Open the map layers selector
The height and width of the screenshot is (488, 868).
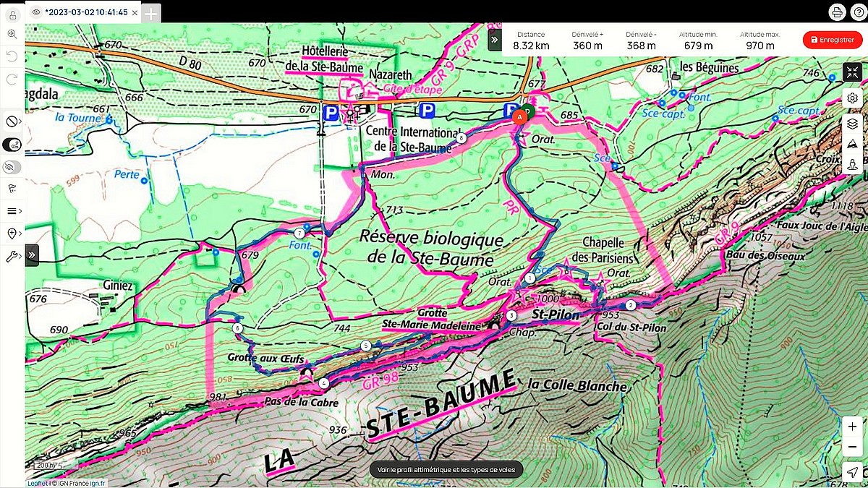(x=853, y=124)
